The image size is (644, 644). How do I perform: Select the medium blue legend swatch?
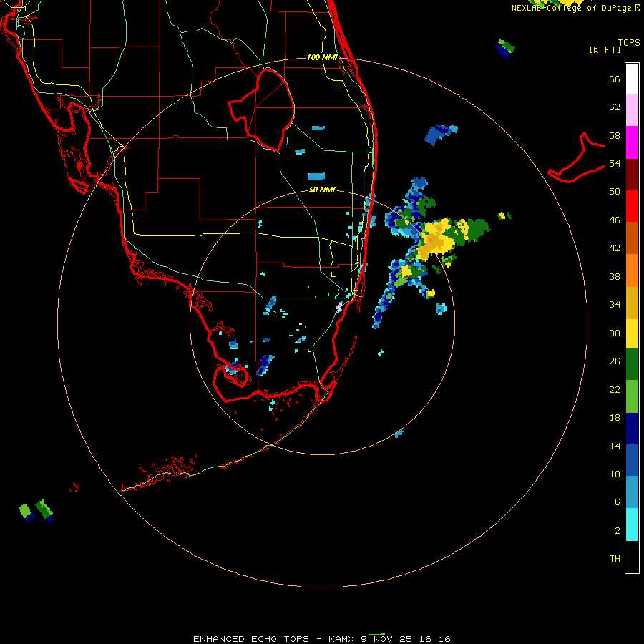point(632,460)
